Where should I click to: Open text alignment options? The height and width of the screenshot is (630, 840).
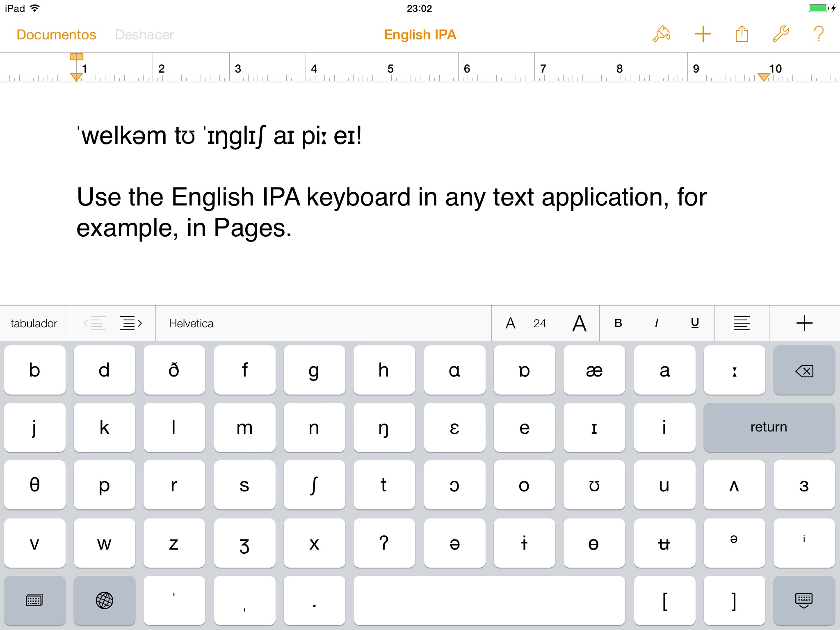[x=742, y=324]
